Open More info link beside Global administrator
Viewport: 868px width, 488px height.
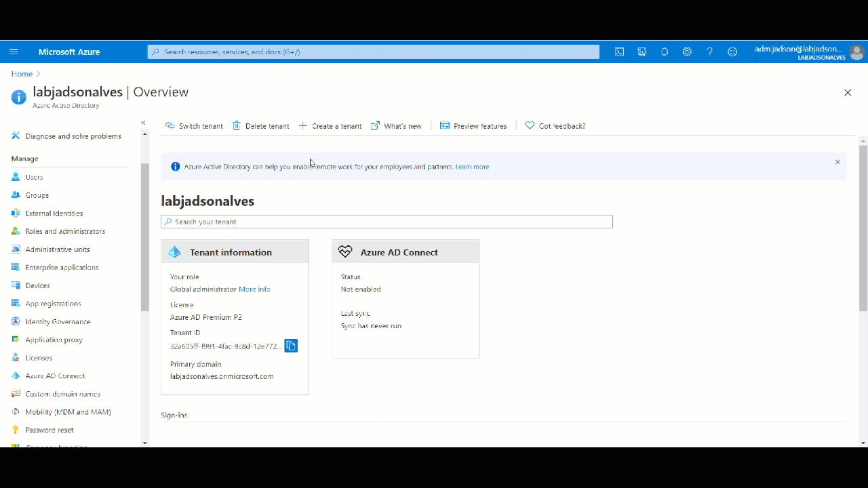tap(254, 289)
